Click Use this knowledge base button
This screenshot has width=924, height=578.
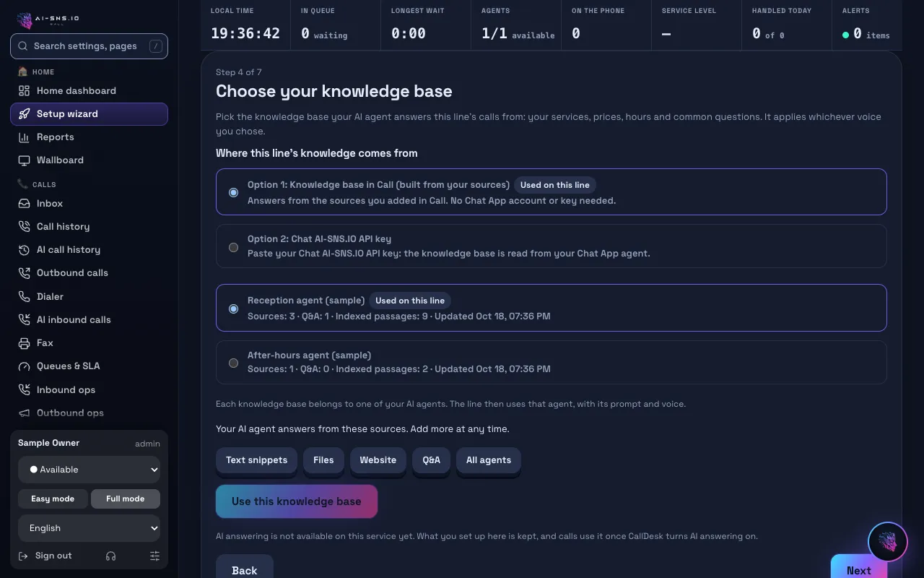coord(297,501)
